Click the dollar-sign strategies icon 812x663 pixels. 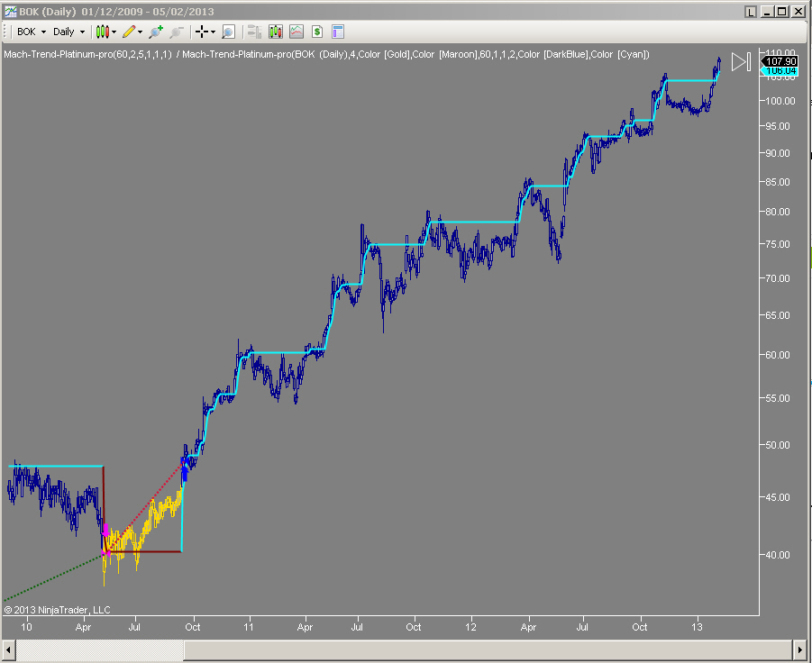316,32
